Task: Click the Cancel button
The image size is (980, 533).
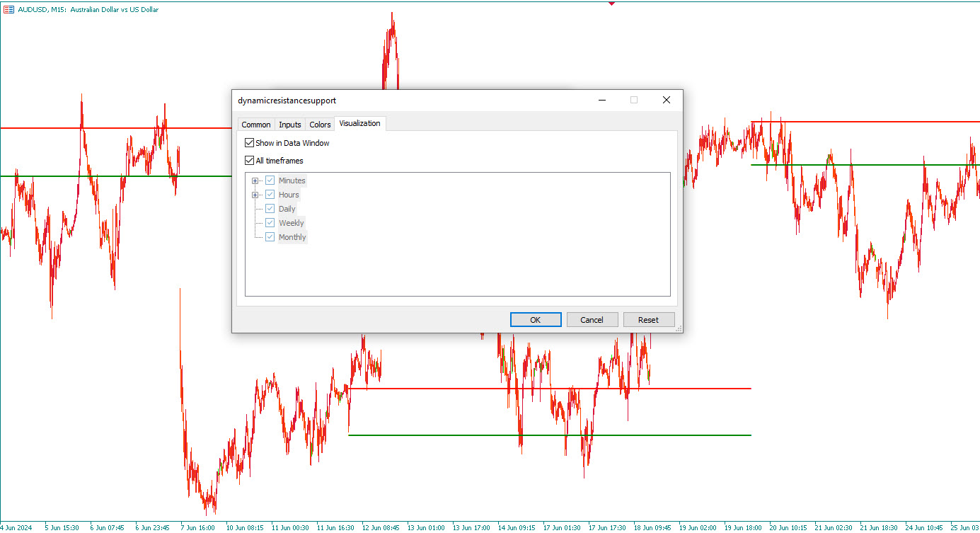Action: coord(592,320)
